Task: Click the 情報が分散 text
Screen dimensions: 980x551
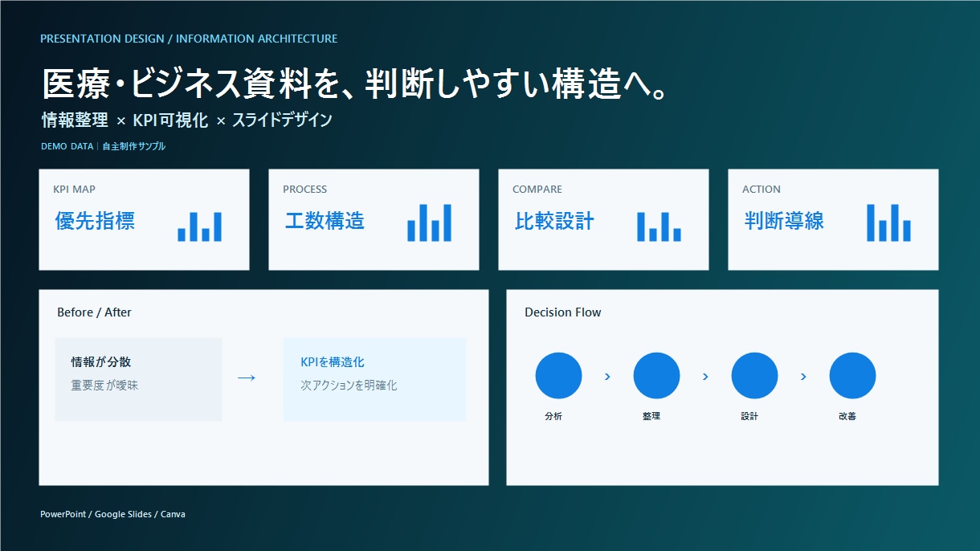Action: point(101,362)
